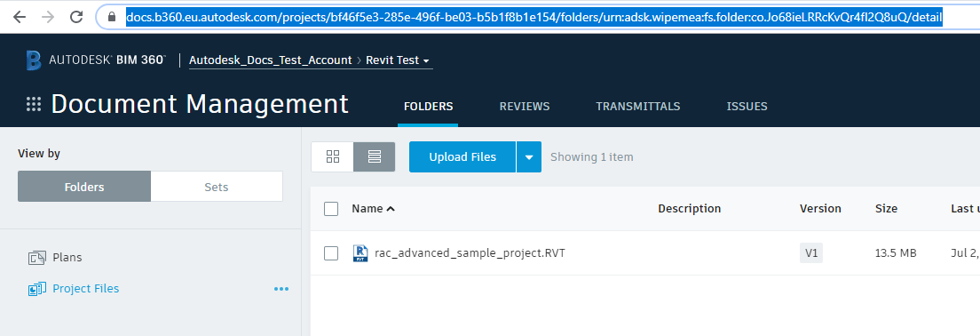The image size is (980, 336).
Task: Switch View by to Sets
Action: click(217, 187)
